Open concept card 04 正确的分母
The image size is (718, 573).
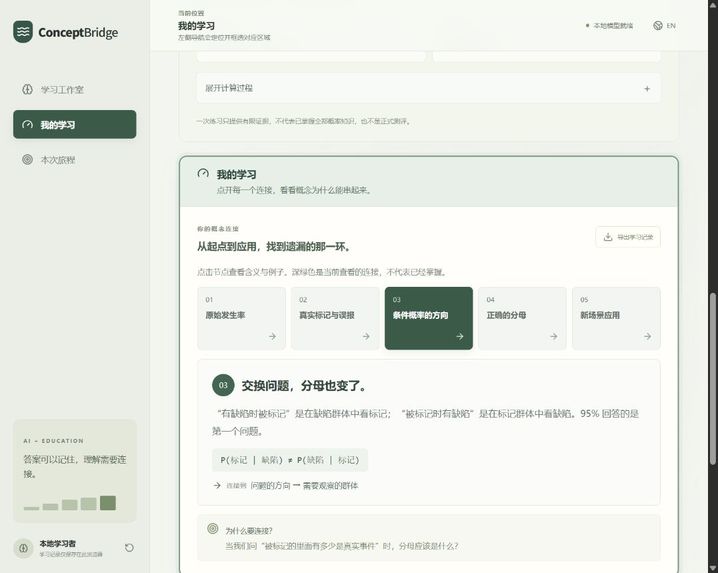(522, 318)
